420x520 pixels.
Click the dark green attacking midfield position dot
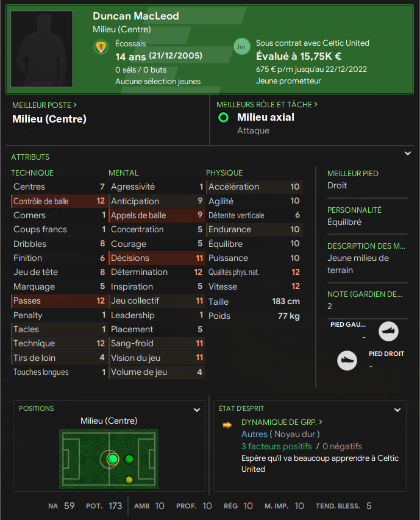pos(129,459)
